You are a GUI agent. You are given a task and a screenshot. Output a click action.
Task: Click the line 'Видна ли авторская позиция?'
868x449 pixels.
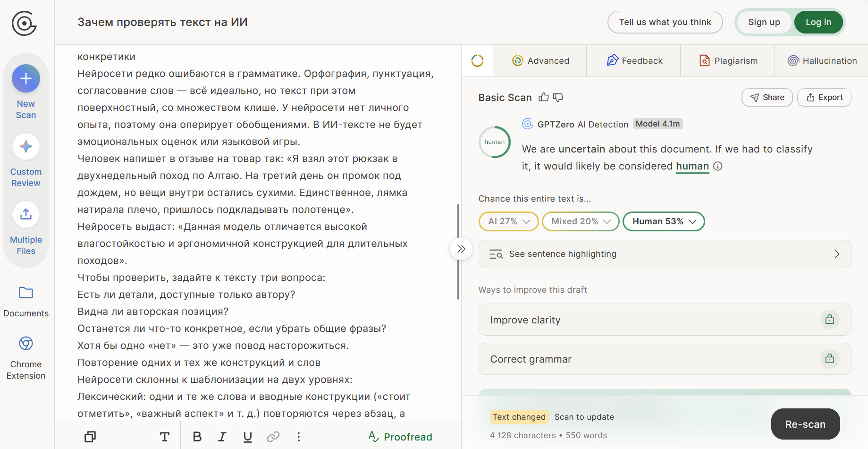point(153,312)
